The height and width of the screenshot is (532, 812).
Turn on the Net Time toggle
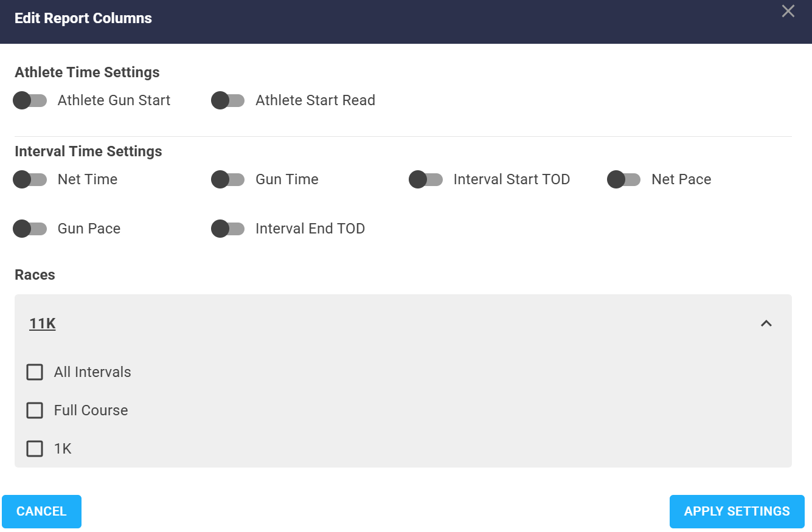coord(30,179)
